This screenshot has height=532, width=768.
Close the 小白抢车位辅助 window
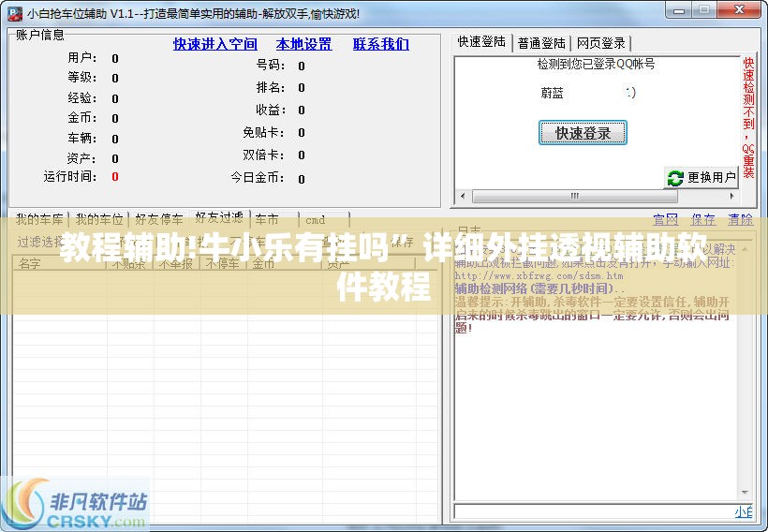tap(740, 10)
